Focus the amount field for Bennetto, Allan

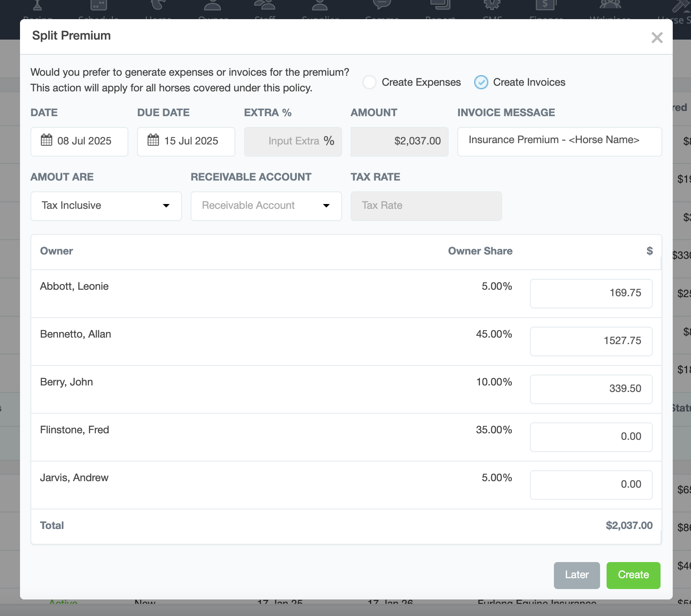[x=590, y=341]
